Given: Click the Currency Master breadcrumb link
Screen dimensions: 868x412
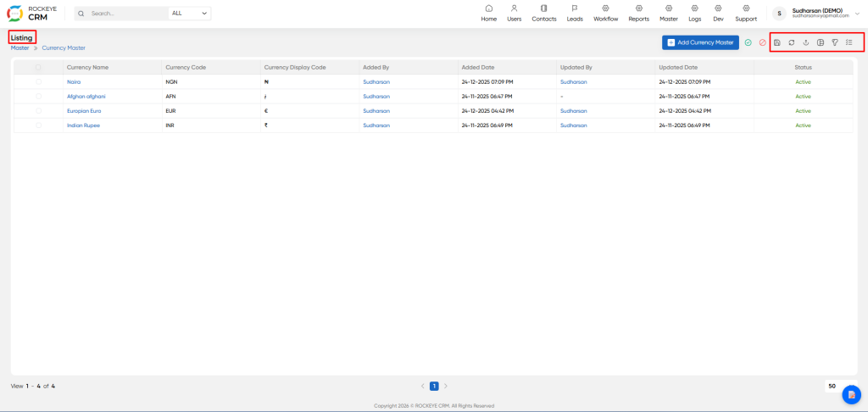Looking at the screenshot, I should coord(64,48).
